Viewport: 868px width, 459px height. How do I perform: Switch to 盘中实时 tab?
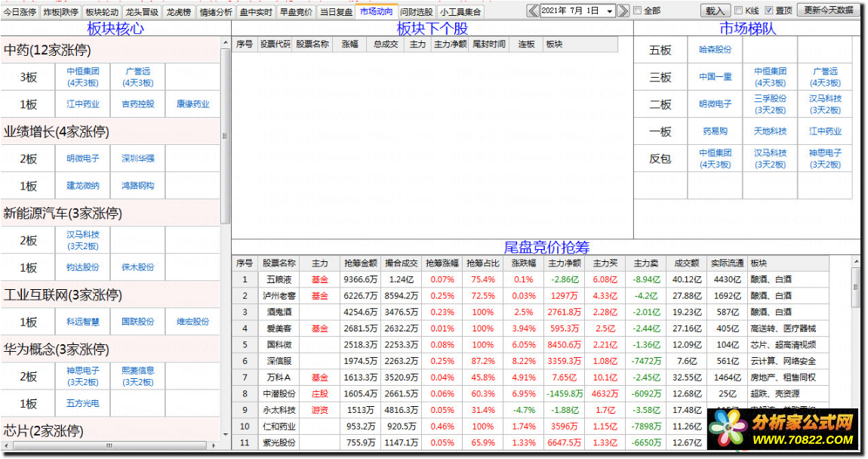[x=256, y=11]
